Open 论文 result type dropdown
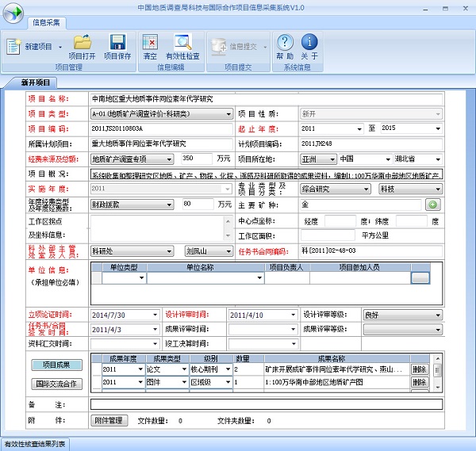476x451 pixels. [184, 369]
